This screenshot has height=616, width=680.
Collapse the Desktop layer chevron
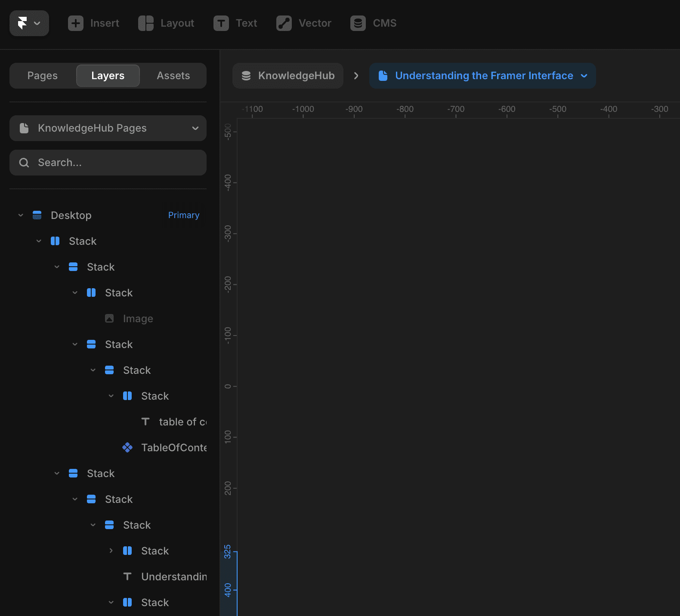coord(21,215)
